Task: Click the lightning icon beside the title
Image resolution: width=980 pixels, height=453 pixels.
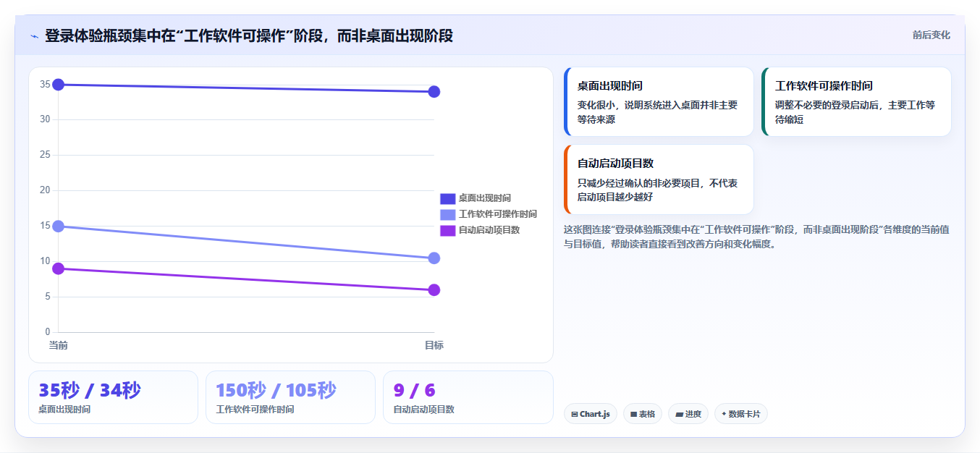Action: point(34,36)
